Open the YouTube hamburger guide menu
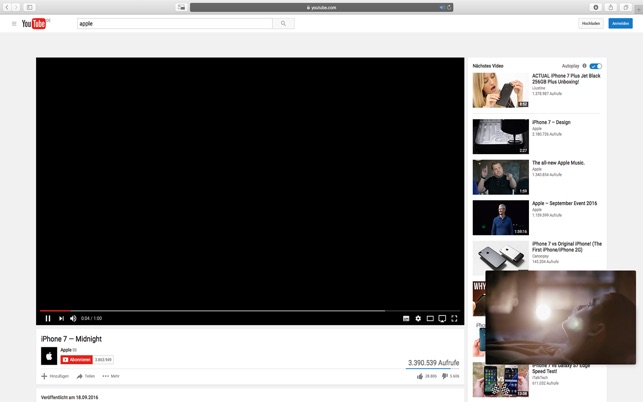Viewport: 643px width, 402px height. tap(14, 23)
